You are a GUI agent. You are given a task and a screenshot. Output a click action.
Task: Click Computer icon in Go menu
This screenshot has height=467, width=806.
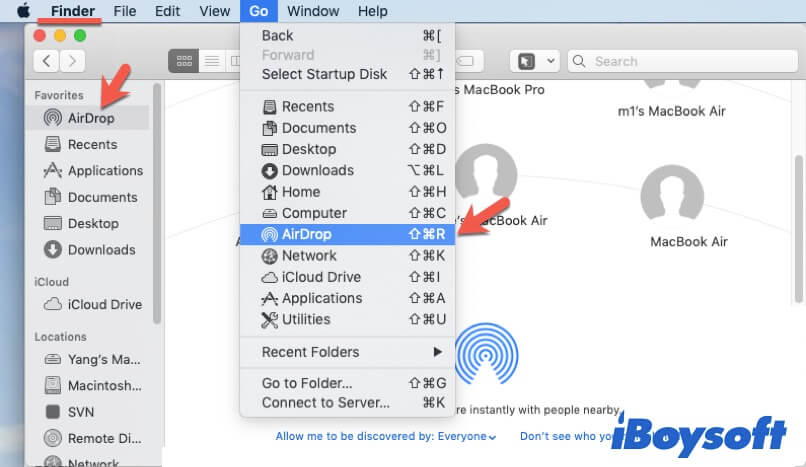269,213
